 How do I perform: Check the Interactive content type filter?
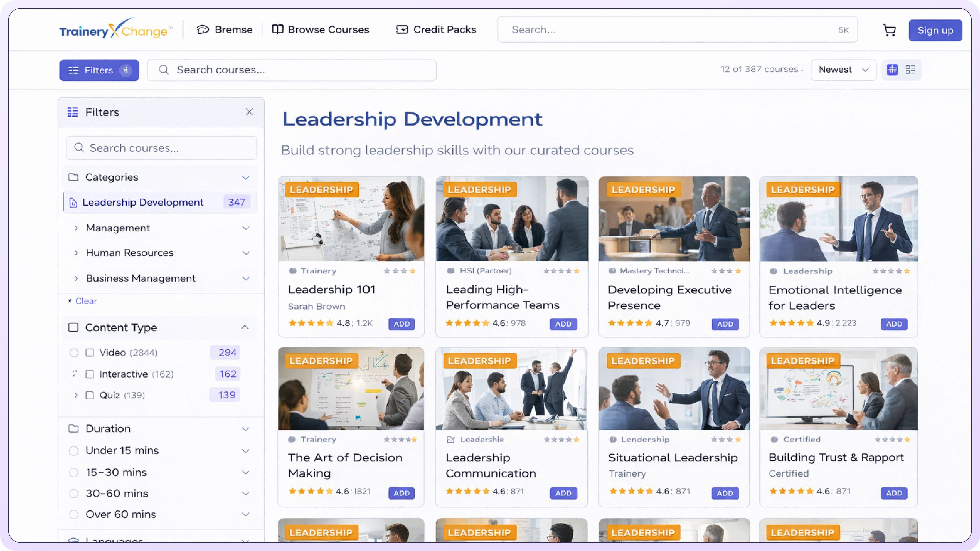[90, 374]
